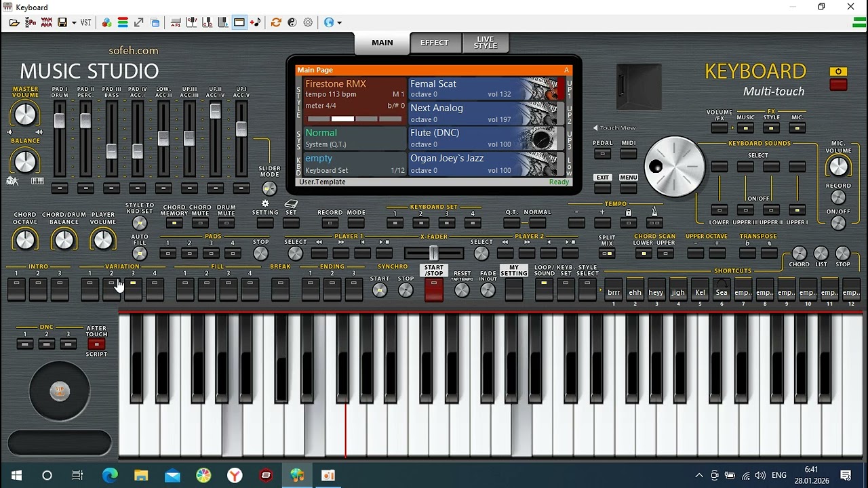Image resolution: width=868 pixels, height=488 pixels.
Task: Click the pitch-bend joystick
Action: coord(60,391)
